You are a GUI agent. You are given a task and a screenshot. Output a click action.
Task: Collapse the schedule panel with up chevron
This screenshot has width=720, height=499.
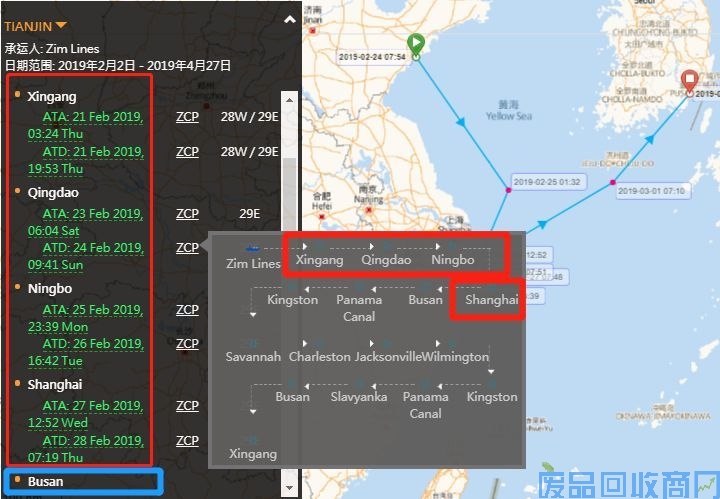(290, 19)
